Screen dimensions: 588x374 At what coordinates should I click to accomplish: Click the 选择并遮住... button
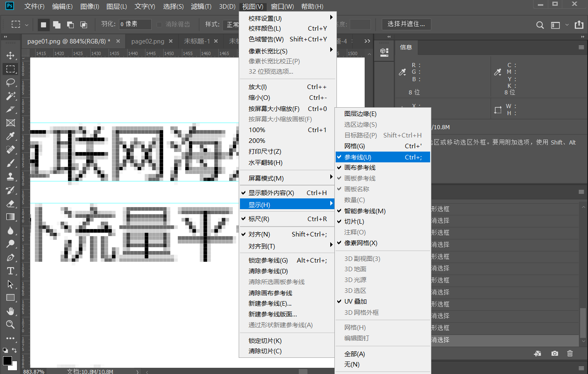[x=406, y=24]
